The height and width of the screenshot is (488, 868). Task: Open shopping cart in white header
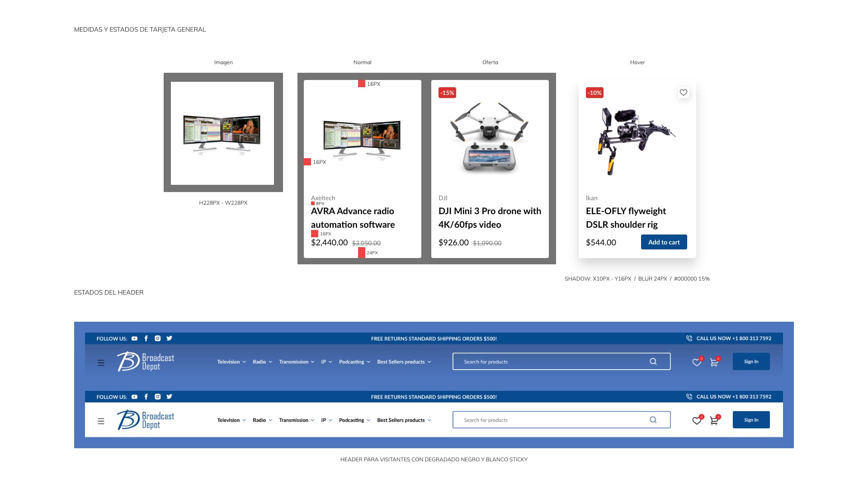pyautogui.click(x=714, y=420)
